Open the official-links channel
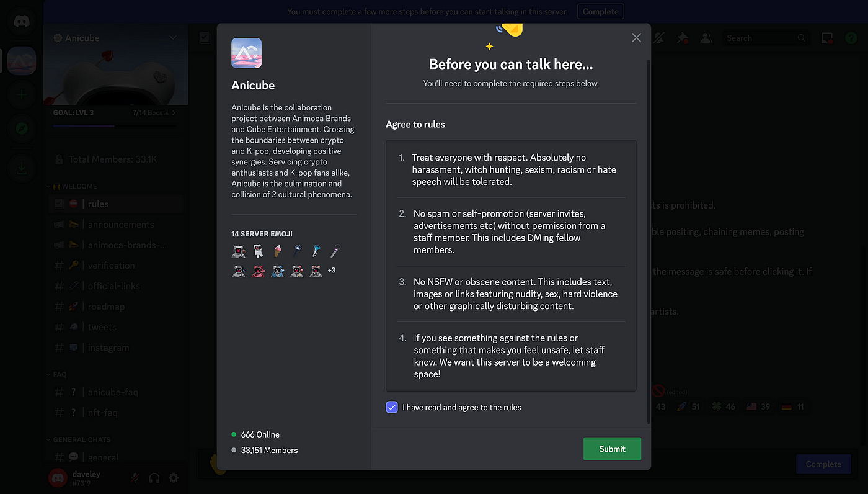Screen dimensions: 868x494 click(x=116, y=286)
